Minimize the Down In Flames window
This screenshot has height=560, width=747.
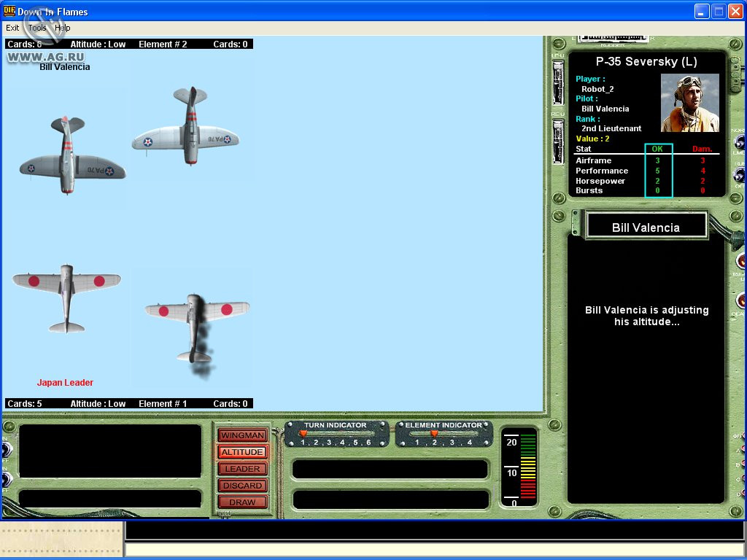click(x=701, y=12)
